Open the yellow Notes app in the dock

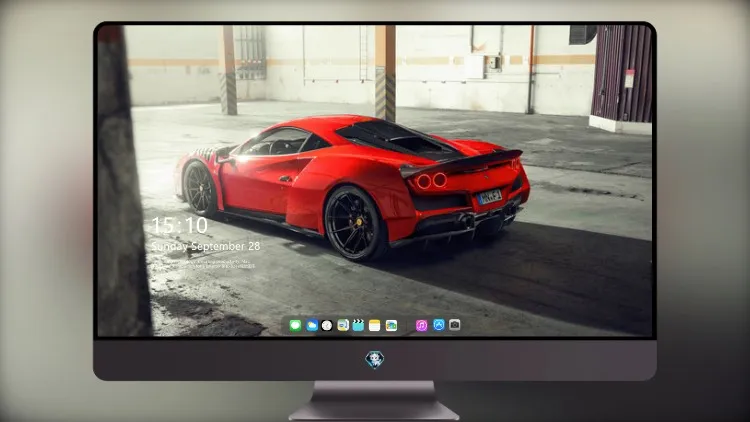[375, 325]
